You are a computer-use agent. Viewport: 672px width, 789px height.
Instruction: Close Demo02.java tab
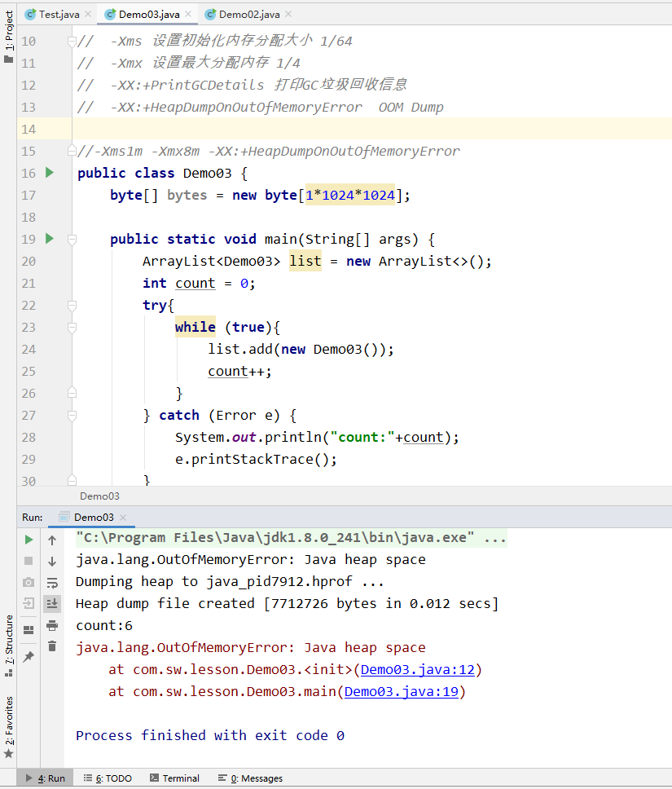288,14
